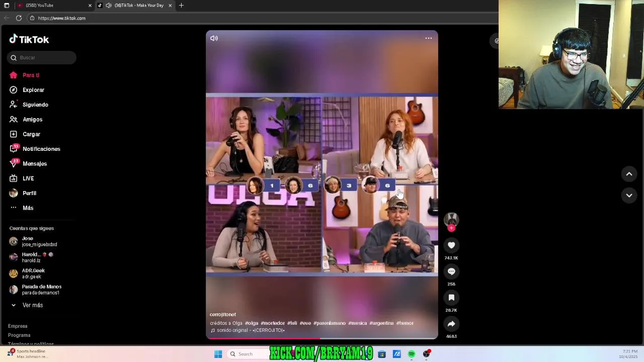Open cerrojitonet username link
Viewport: 644px width, 362px height.
coord(223,314)
